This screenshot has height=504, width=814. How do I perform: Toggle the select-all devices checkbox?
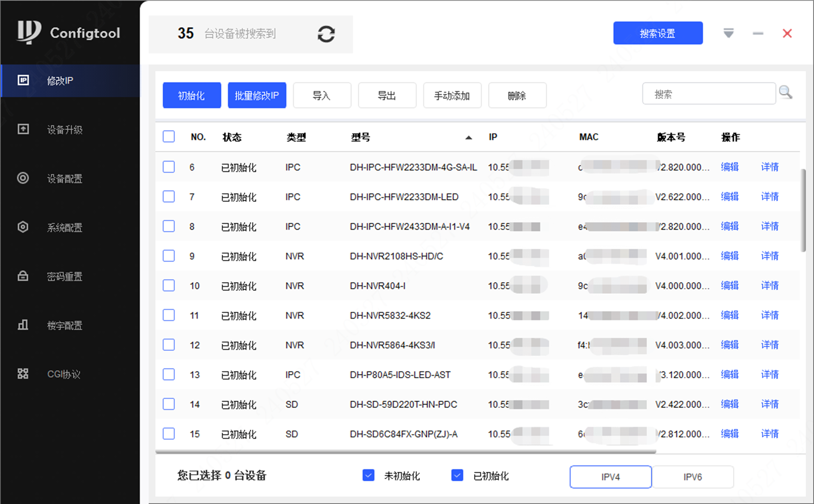coord(168,136)
